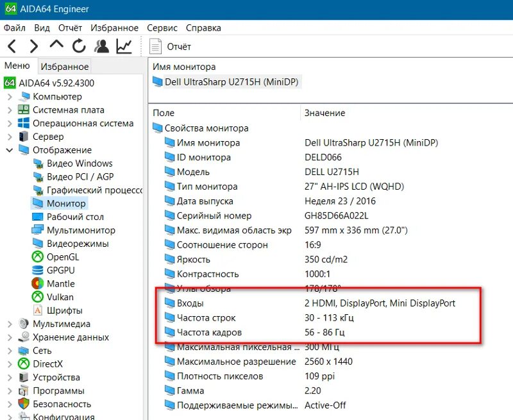
Task: Open the Вид menu
Action: 42,28
